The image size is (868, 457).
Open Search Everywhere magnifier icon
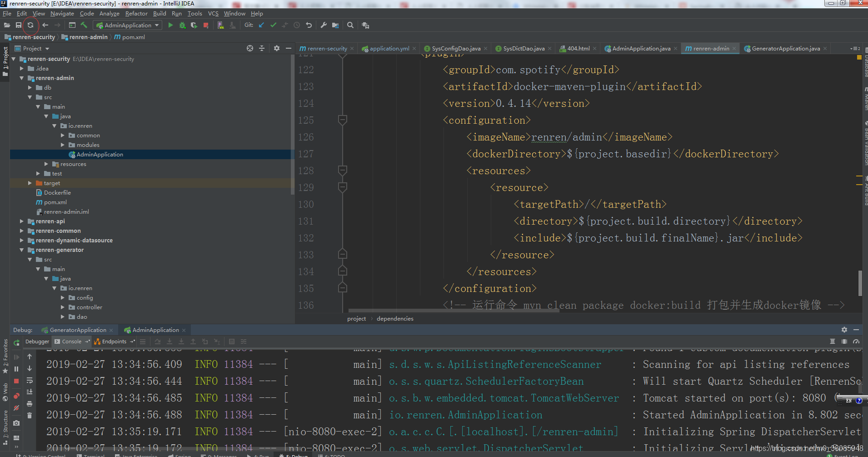click(x=350, y=25)
